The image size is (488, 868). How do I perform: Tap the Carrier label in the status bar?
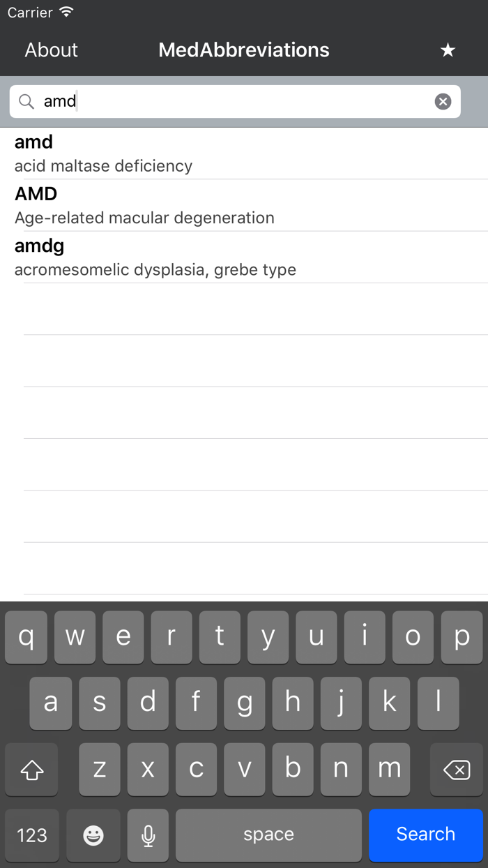click(x=29, y=12)
